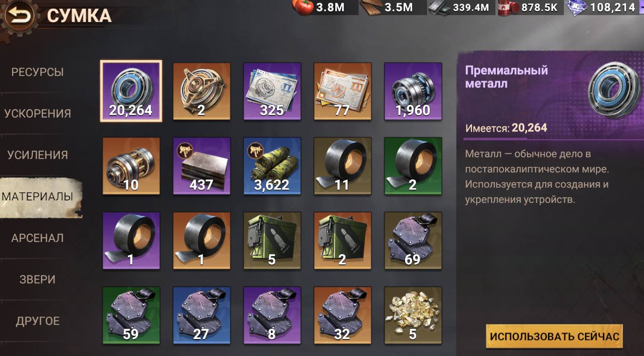Tap the diamonds balance 108,214

[601, 7]
